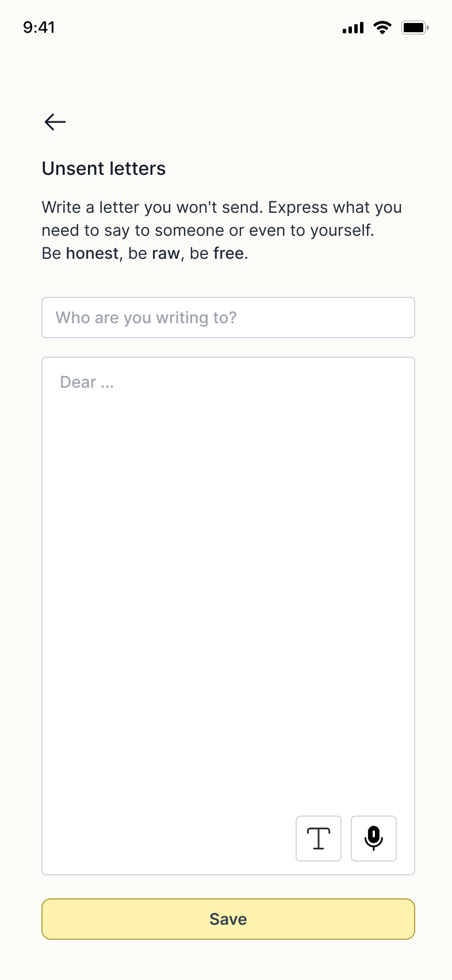Select the bold word 'free' in instructions
This screenshot has width=452, height=980.
(230, 253)
